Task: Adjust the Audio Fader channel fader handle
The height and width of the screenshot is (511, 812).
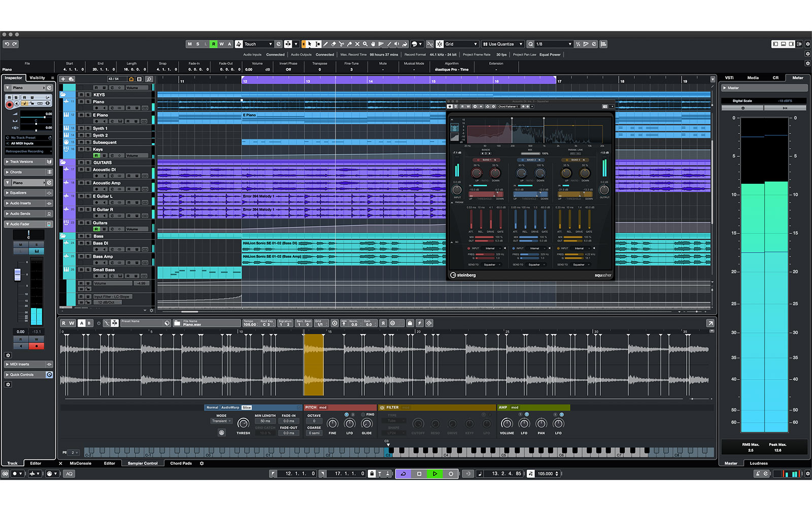Action: (17, 275)
